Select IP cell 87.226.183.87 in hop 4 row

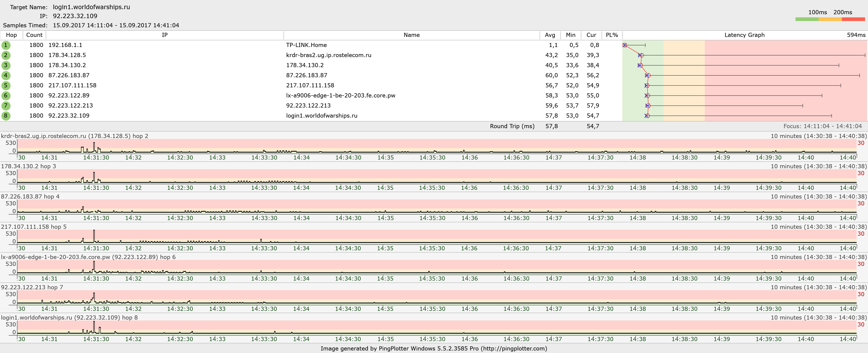[x=69, y=75]
